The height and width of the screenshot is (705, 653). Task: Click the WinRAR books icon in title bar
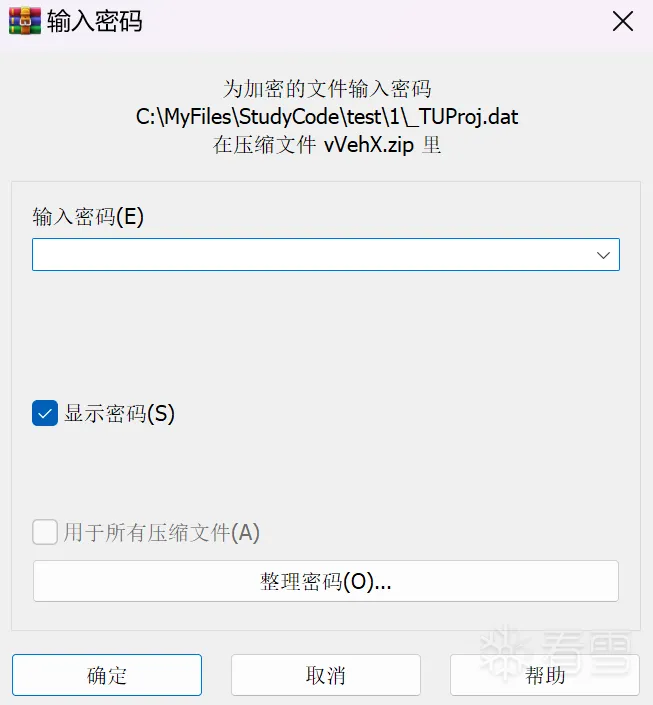coord(25,21)
